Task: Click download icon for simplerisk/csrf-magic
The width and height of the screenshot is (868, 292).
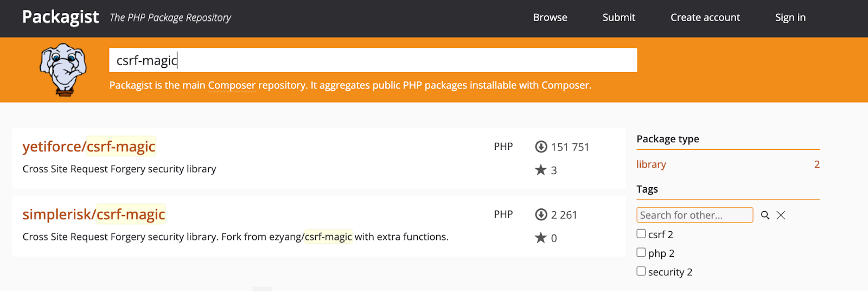Action: 541,214
